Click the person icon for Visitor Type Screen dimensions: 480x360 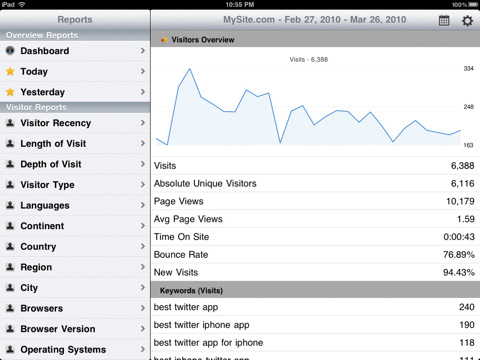point(10,184)
